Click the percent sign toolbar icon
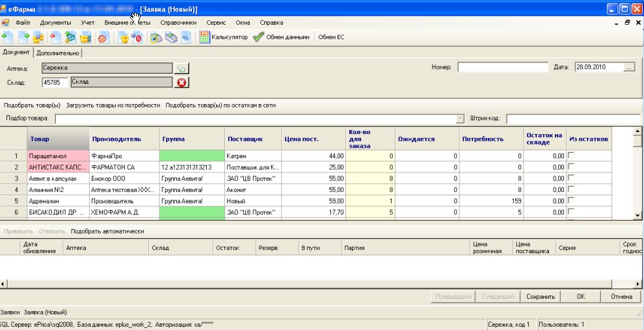The width and height of the screenshot is (644, 330). tap(185, 38)
